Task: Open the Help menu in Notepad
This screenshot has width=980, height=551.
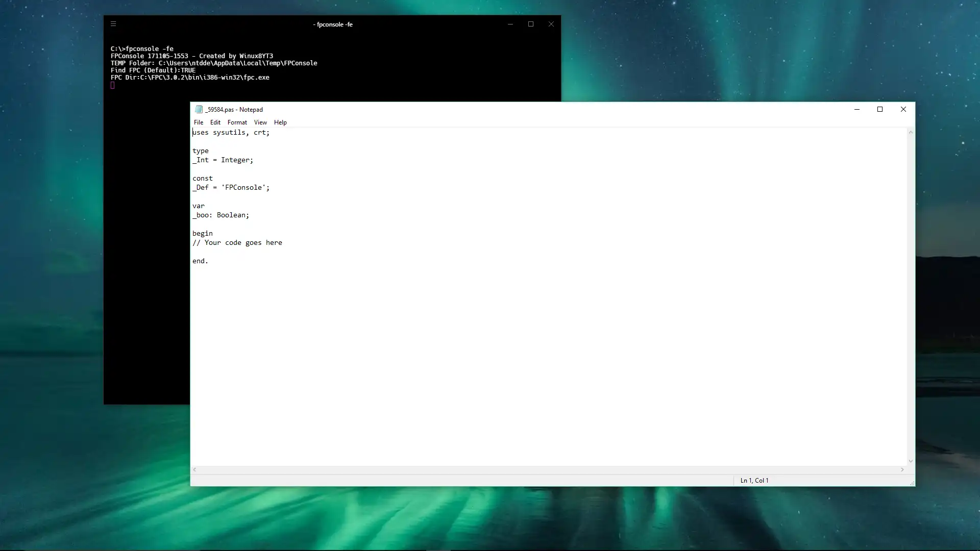Action: pos(280,122)
